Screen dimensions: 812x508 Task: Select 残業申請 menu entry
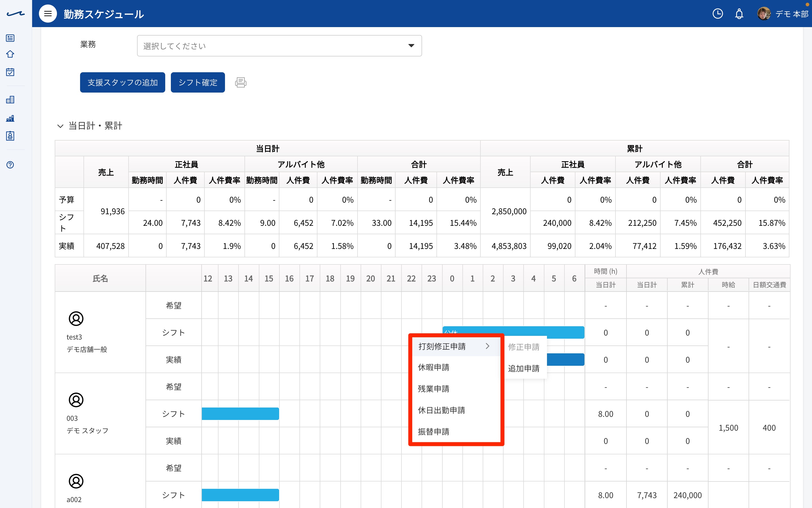click(456, 389)
